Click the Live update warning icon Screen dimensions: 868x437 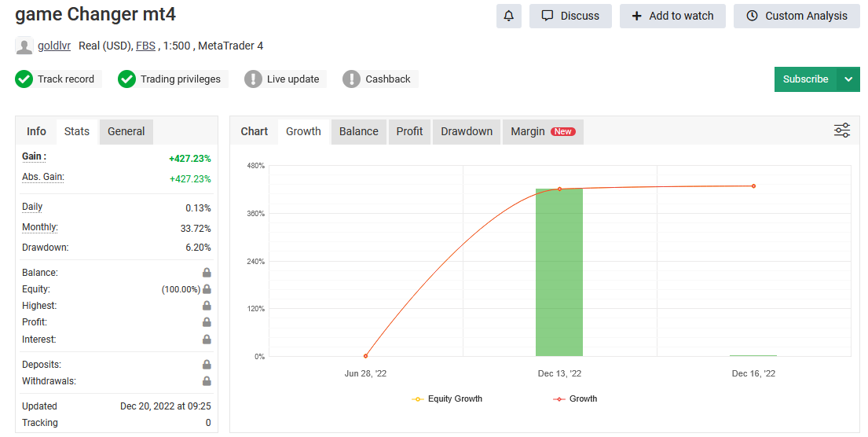(253, 79)
